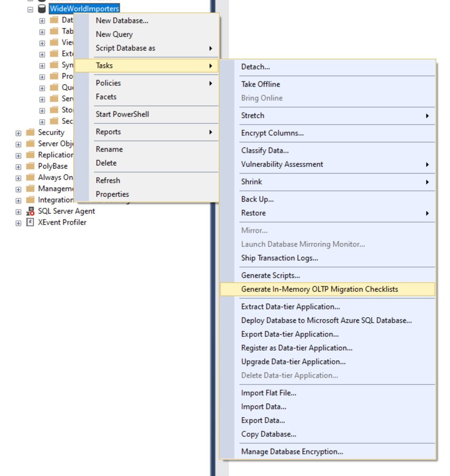Click the PolyBase folder icon
Screen dimensions: 450x476
click(x=30, y=166)
